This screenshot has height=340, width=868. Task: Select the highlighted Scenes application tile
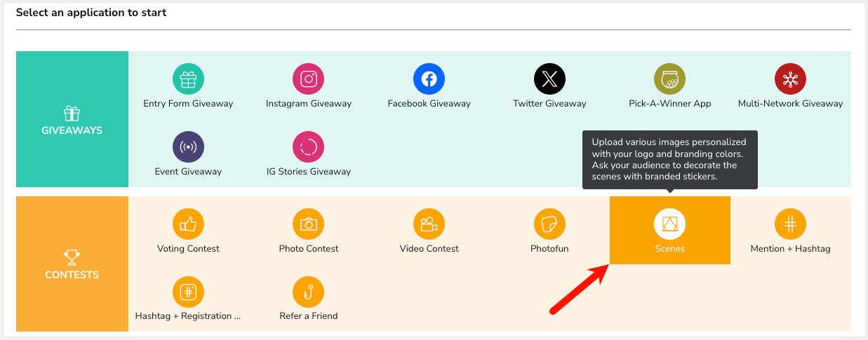670,230
